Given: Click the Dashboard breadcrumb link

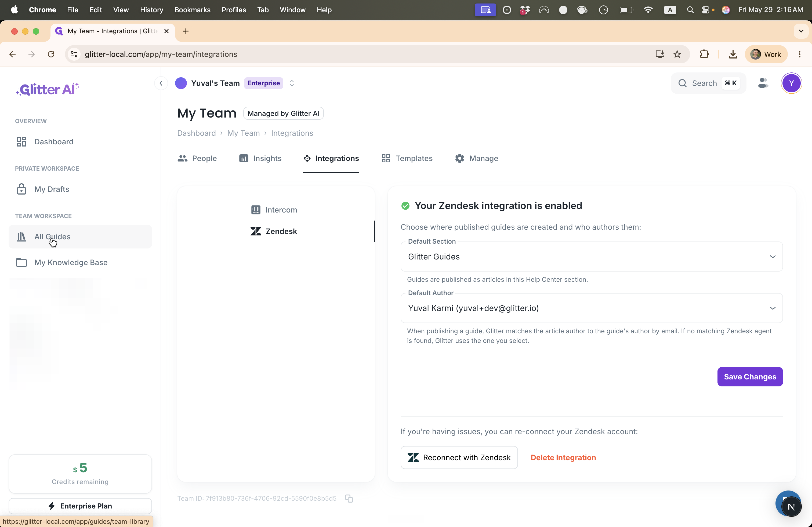Looking at the screenshot, I should tap(196, 133).
